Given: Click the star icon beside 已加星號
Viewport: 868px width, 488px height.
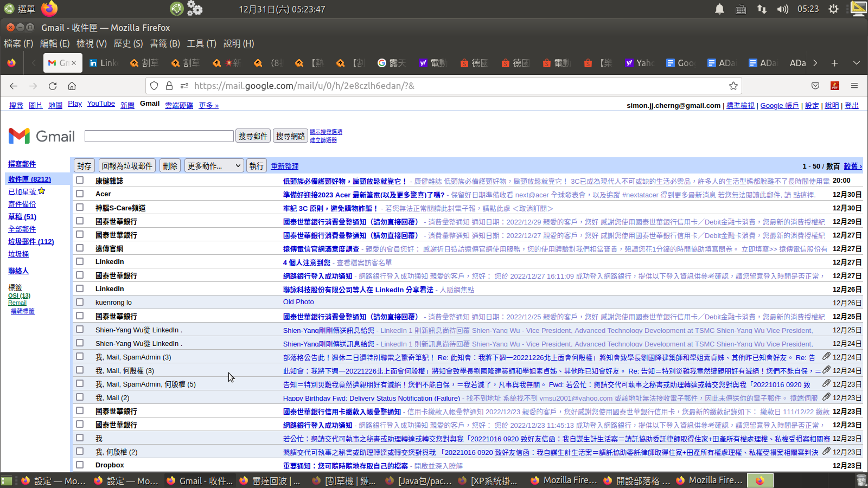Looking at the screenshot, I should click(41, 191).
